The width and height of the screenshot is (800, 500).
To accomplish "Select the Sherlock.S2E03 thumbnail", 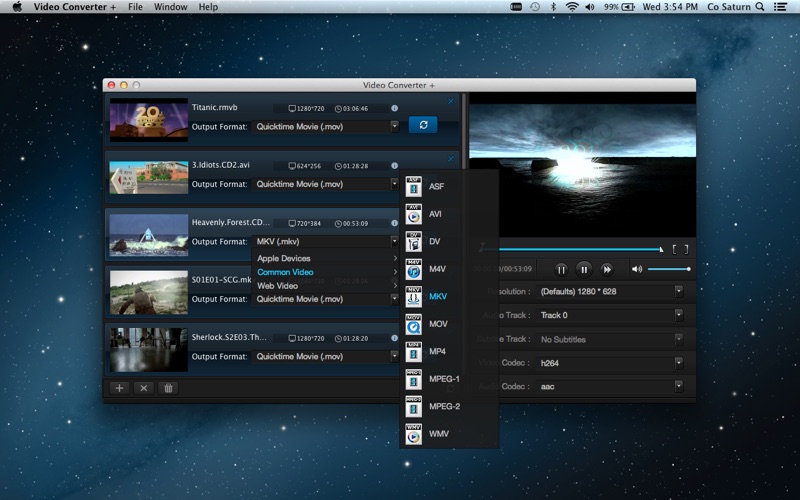I will pyautogui.click(x=149, y=350).
